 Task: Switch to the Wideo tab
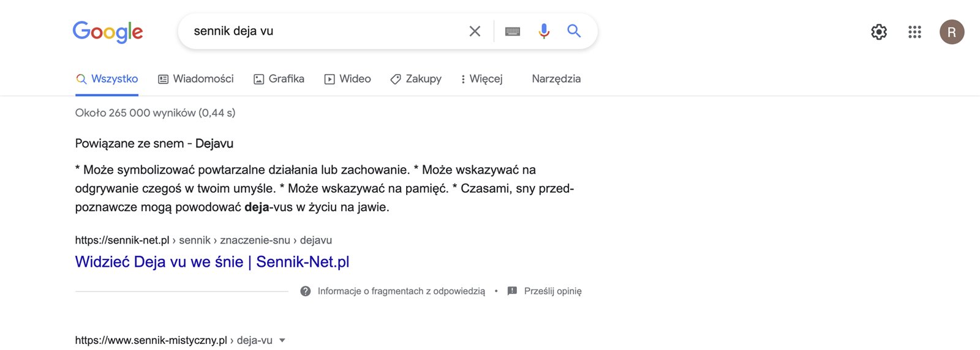click(x=348, y=79)
